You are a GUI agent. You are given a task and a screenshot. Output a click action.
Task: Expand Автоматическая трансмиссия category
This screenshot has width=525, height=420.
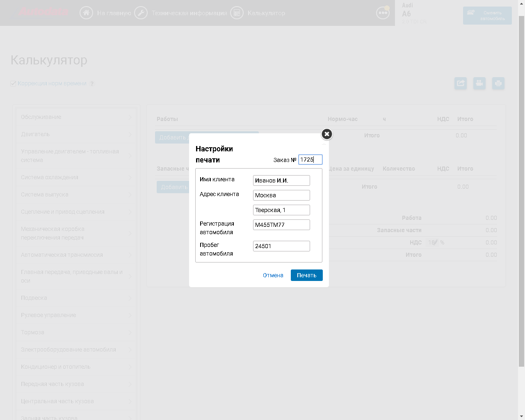point(76,255)
